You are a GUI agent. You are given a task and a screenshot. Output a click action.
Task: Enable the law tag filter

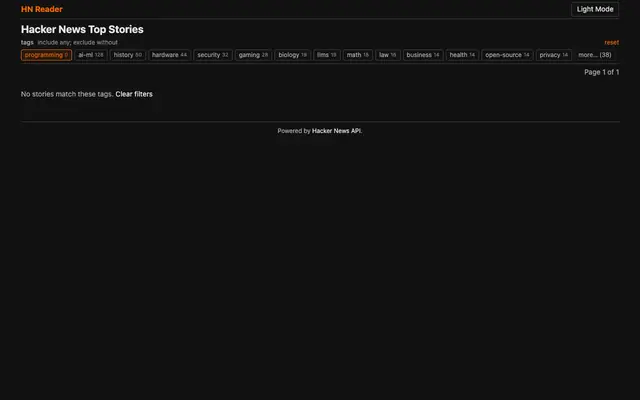387,55
